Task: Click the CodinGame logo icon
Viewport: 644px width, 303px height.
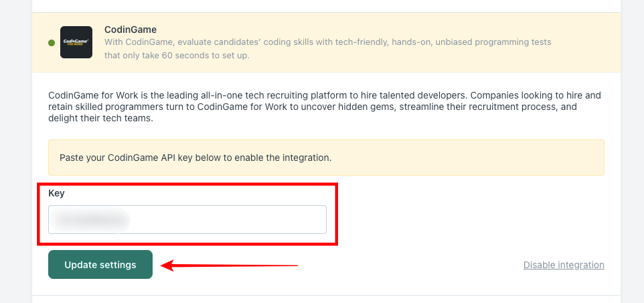Action: tap(76, 42)
